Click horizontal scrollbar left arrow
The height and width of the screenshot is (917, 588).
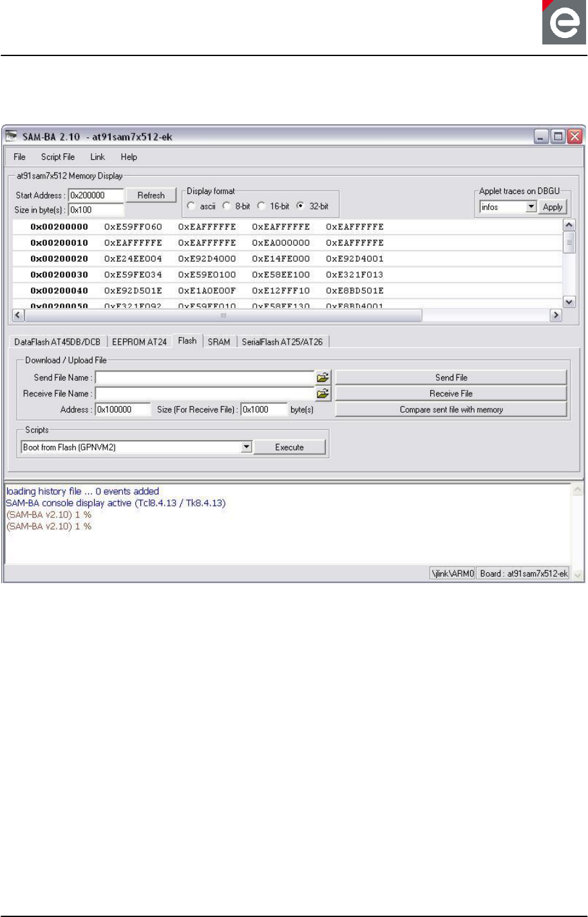(x=18, y=315)
